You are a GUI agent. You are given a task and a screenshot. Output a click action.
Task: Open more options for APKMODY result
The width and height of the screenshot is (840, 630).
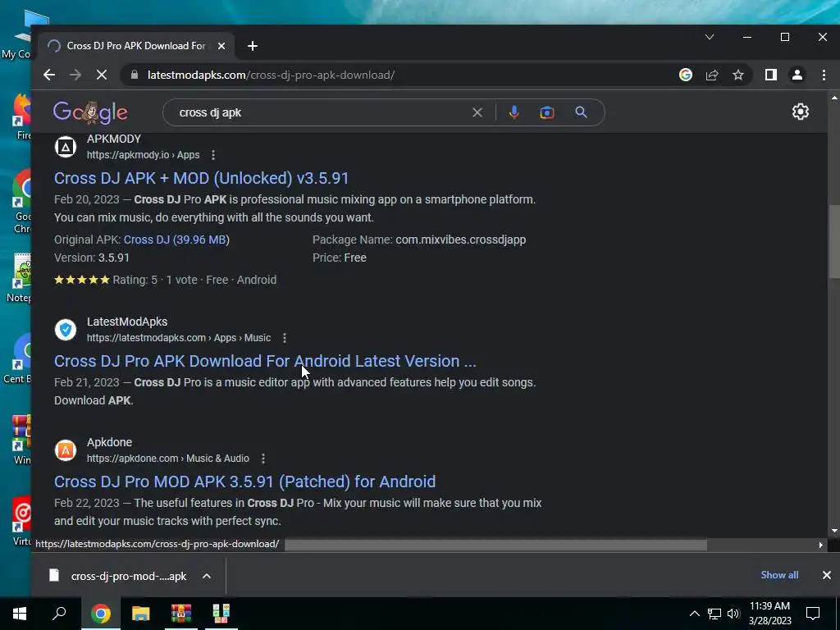point(213,155)
